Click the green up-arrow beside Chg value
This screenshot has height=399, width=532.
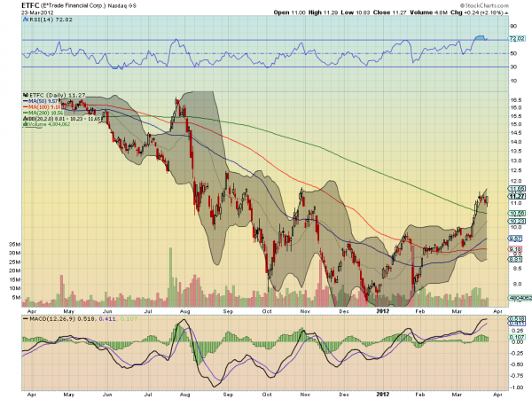coord(506,13)
